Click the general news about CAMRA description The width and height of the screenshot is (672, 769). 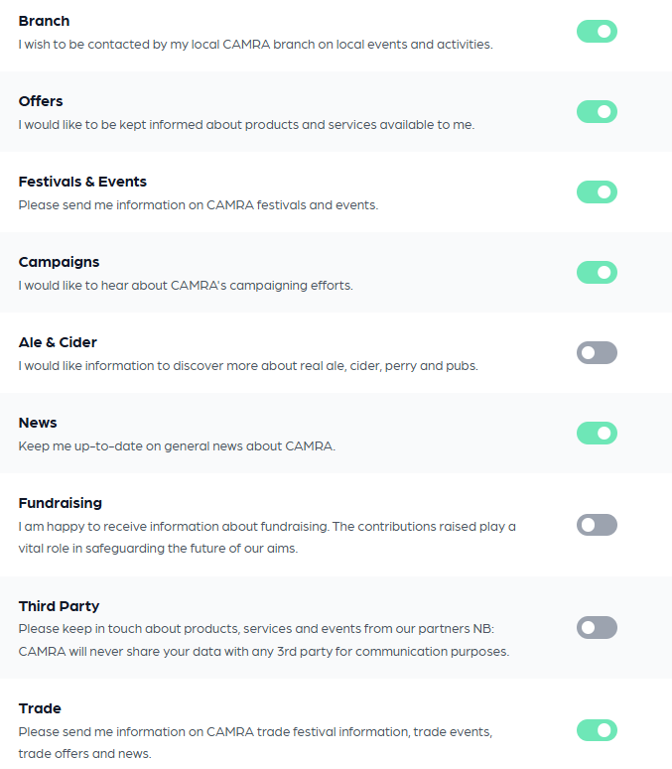pyautogui.click(x=176, y=446)
